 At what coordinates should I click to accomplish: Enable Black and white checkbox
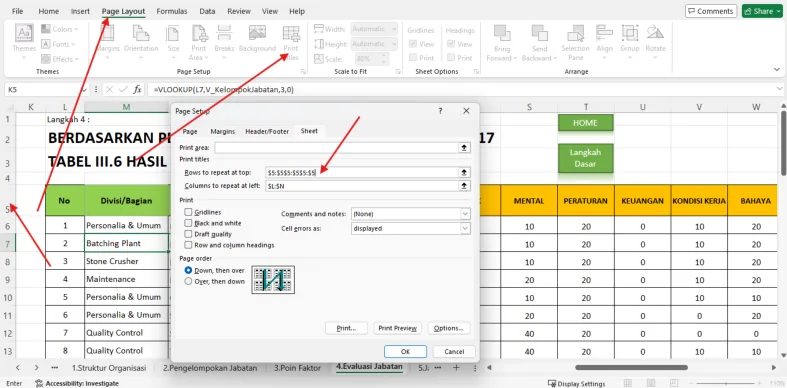coord(188,223)
